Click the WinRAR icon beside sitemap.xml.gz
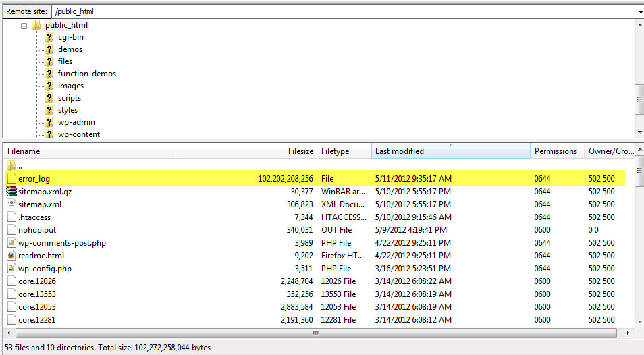This screenshot has height=355, width=644. click(11, 192)
